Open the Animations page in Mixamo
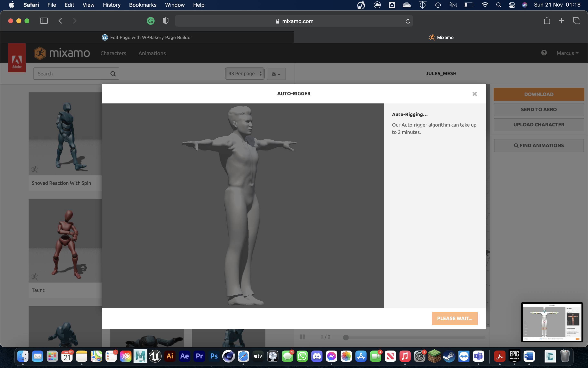 click(x=152, y=53)
